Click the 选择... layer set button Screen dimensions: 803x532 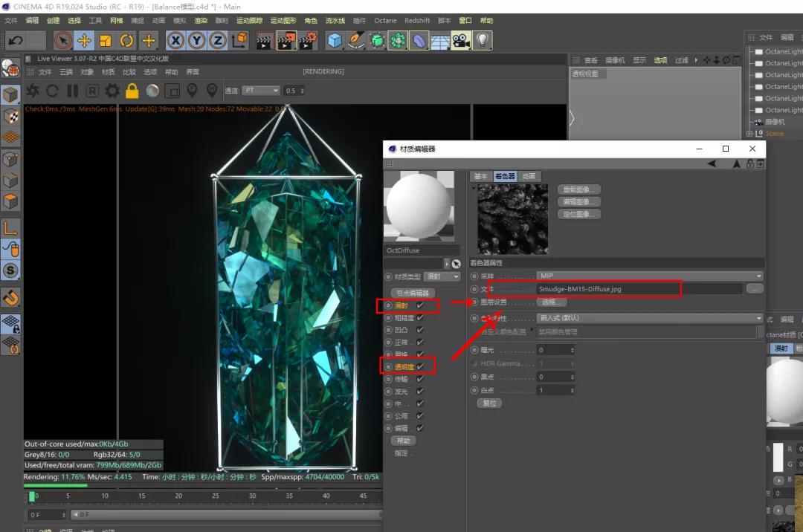[x=551, y=302]
